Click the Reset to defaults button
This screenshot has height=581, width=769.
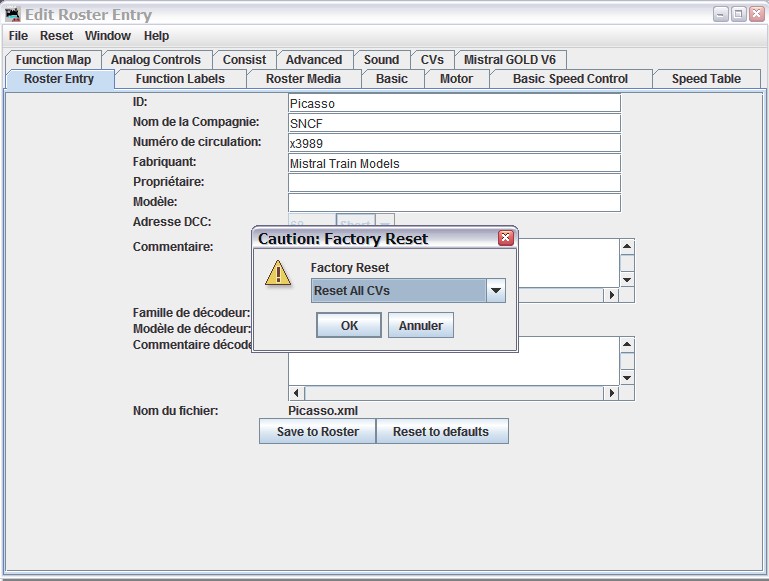441,431
